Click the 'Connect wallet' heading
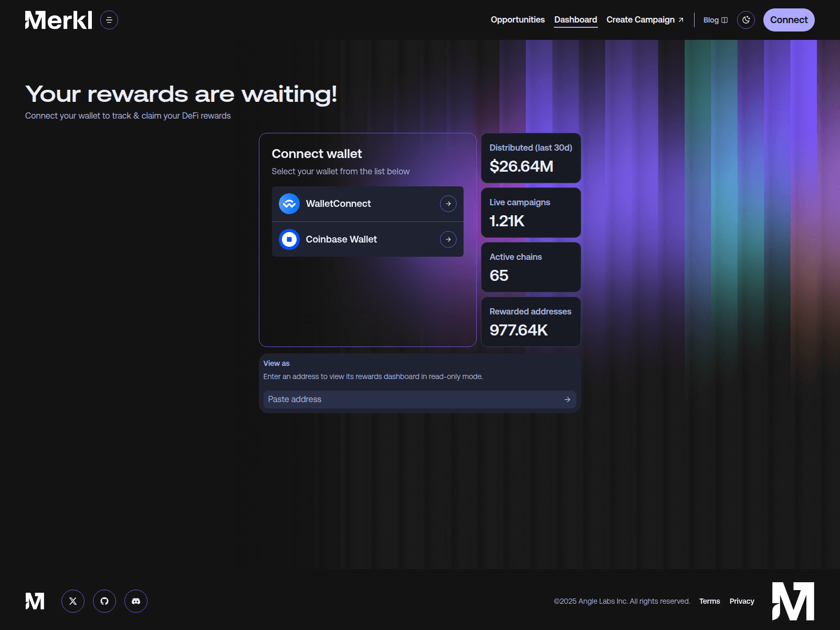 click(x=317, y=154)
